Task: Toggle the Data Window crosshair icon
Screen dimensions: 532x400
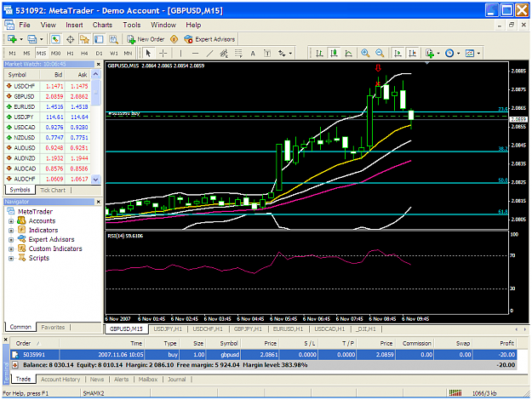Action: coord(71,39)
